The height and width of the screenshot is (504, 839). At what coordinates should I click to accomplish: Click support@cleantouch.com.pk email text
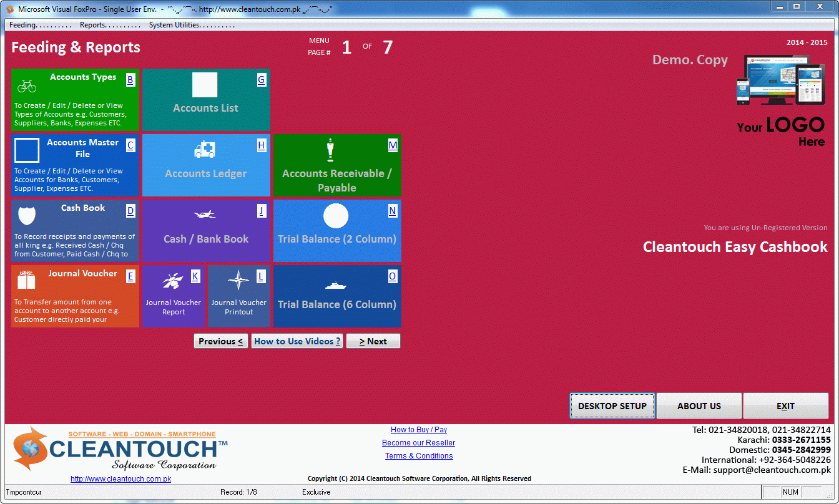[772, 470]
